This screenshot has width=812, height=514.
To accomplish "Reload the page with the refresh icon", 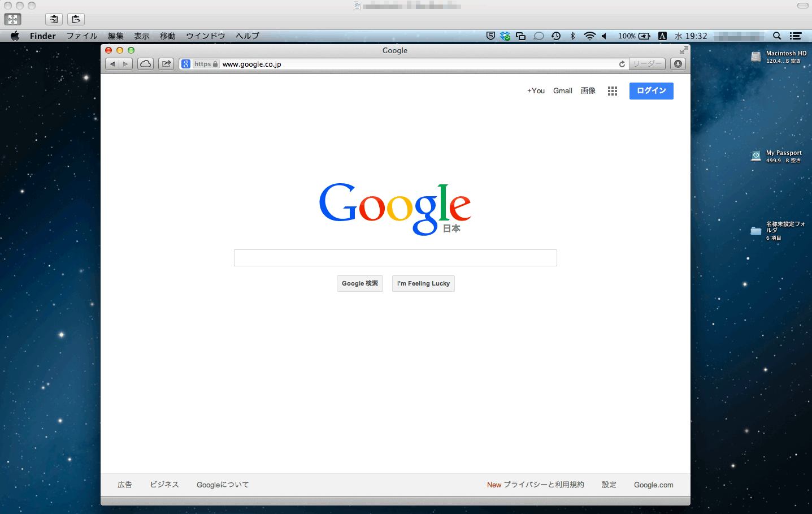I will point(622,64).
